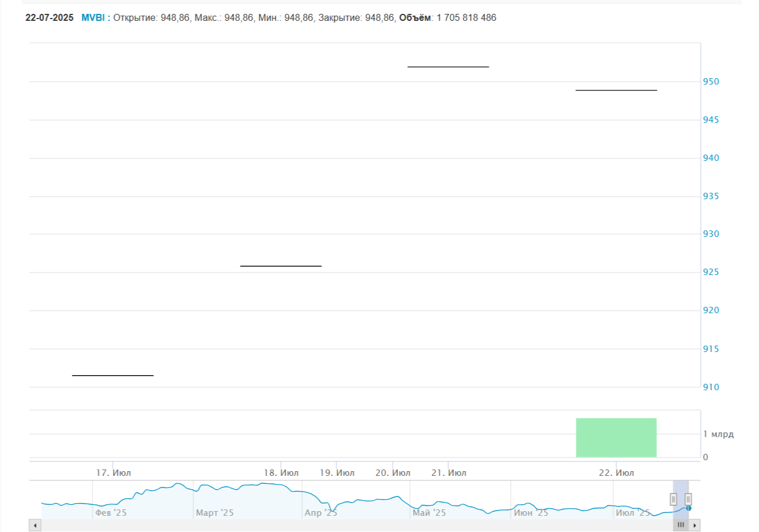Click the MVBI ticker label in header
Image resolution: width=759 pixels, height=532 pixels.
point(93,18)
